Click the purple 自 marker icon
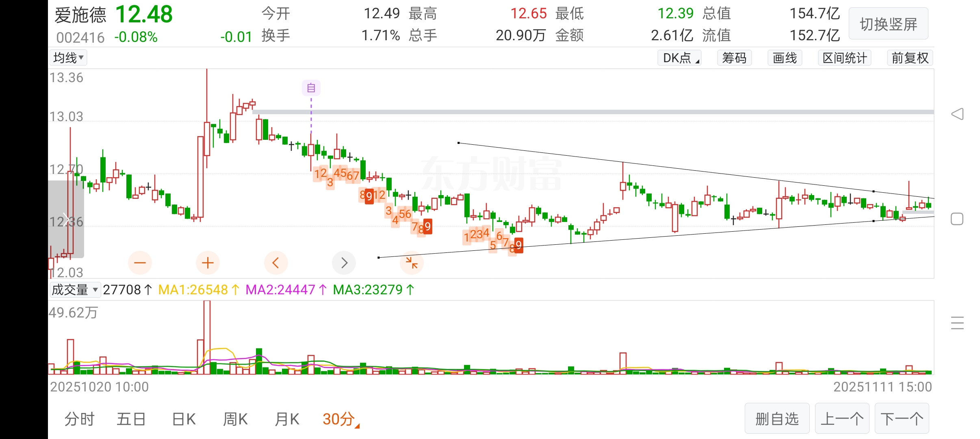The width and height of the screenshot is (980, 439). tap(311, 88)
